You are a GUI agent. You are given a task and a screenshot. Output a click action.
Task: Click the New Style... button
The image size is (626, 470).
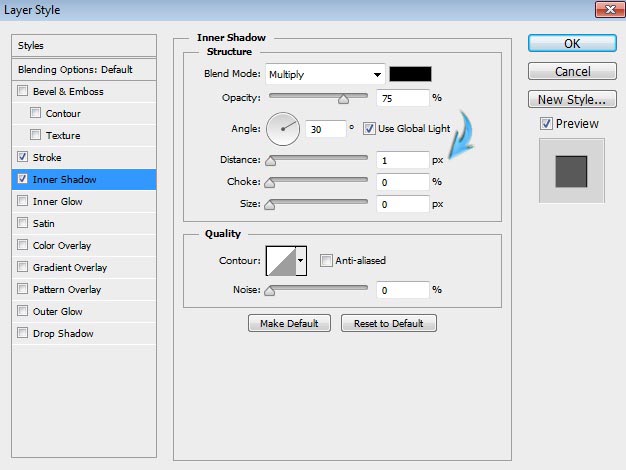pyautogui.click(x=572, y=99)
